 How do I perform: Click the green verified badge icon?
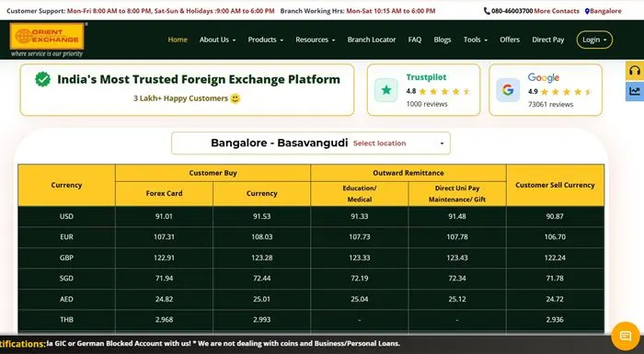(x=42, y=79)
